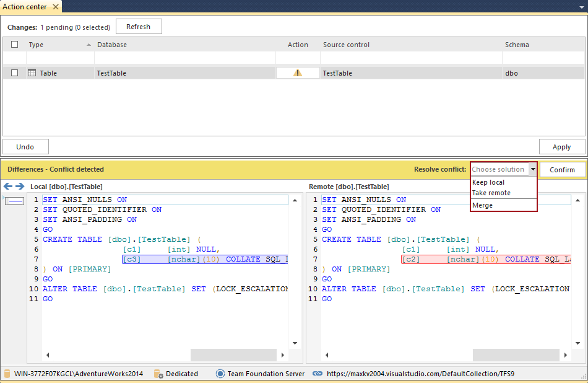
Task: Undo the pending change
Action: (25, 146)
